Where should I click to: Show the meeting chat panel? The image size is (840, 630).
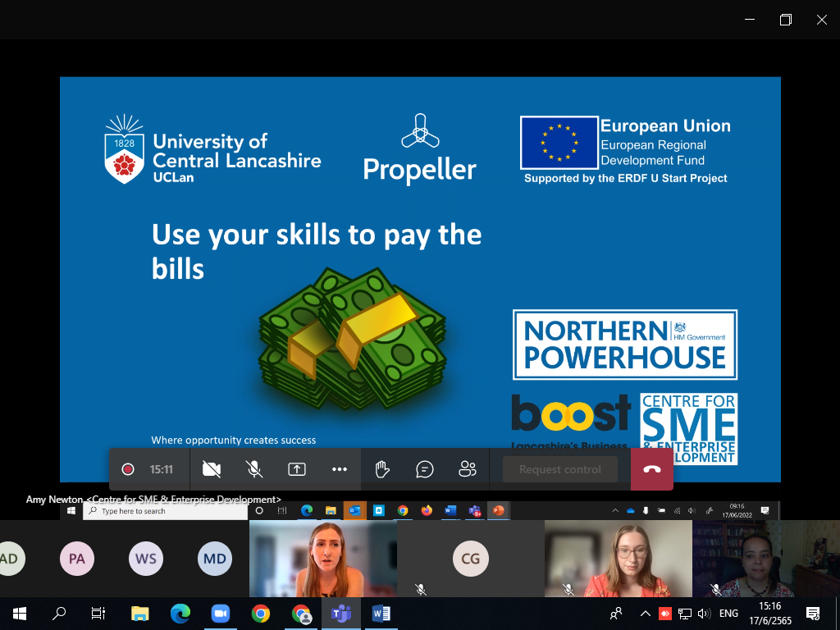[425, 470]
